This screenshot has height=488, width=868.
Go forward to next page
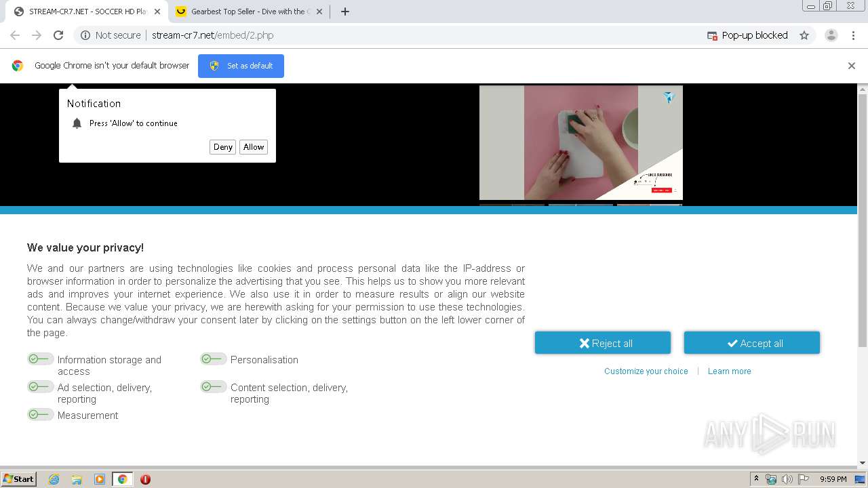tap(37, 35)
